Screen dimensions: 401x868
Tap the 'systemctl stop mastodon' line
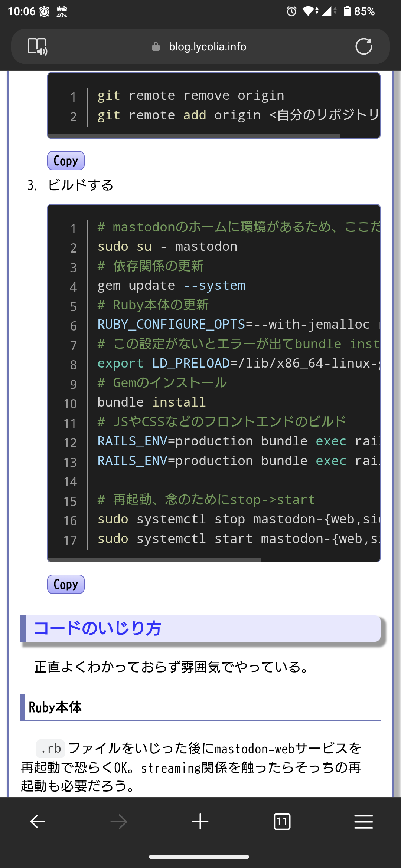(x=238, y=519)
